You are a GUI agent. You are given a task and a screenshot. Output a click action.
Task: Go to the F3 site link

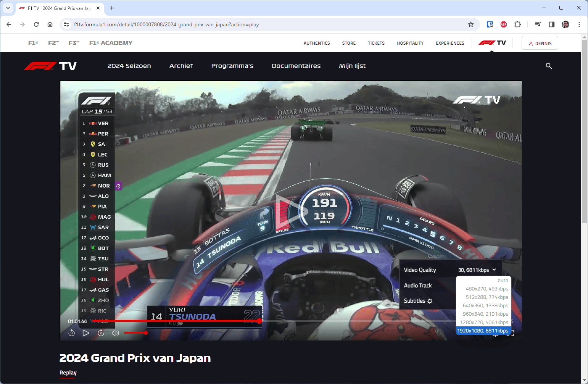74,43
